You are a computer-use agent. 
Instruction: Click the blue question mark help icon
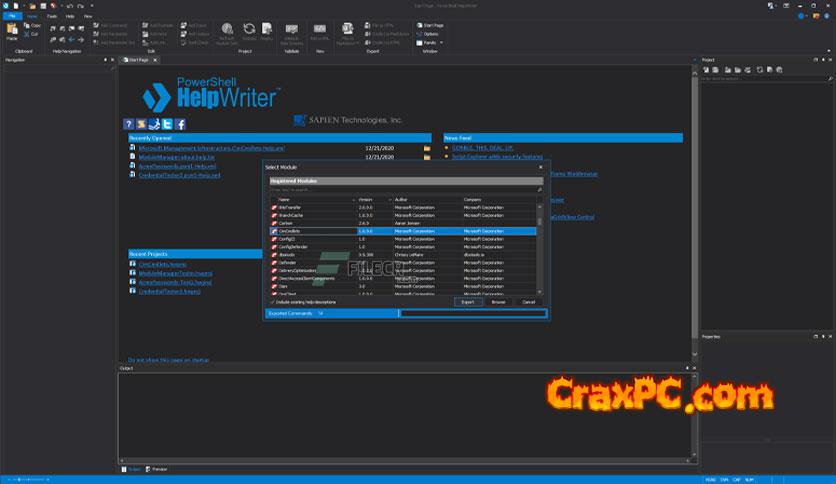coord(129,124)
